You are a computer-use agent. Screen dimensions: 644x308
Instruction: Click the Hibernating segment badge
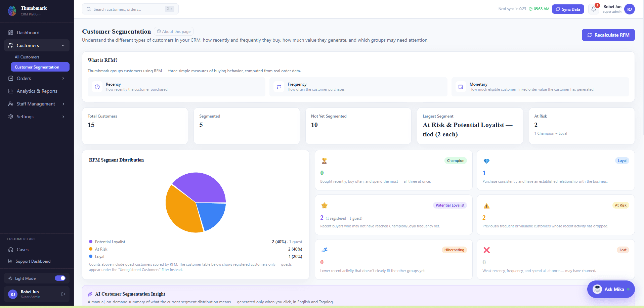[454, 250]
